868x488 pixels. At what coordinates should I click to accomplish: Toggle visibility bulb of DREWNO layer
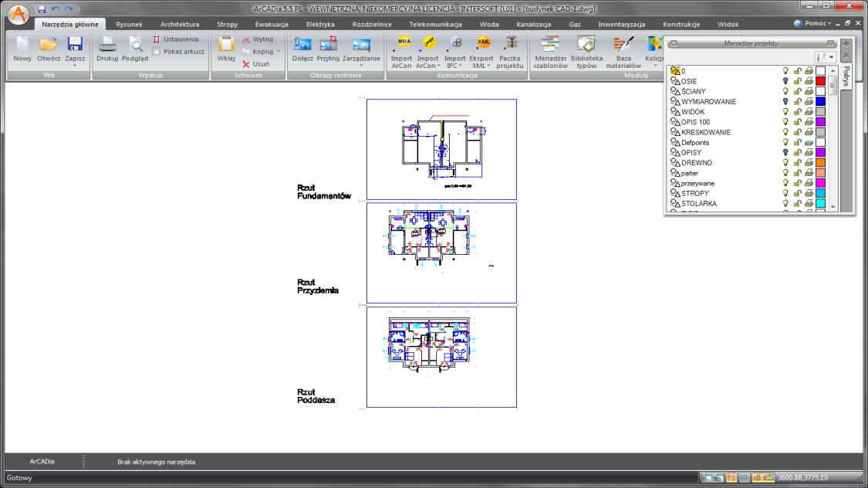(x=785, y=163)
